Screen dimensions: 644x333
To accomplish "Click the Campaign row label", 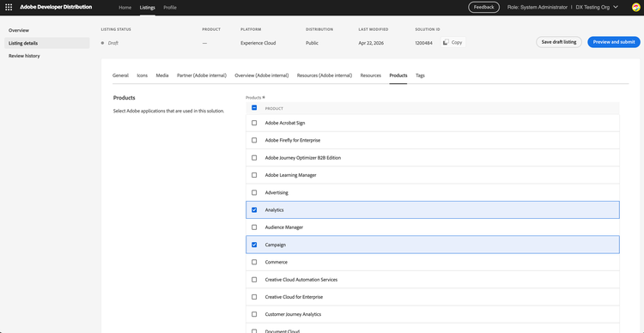I will (275, 245).
